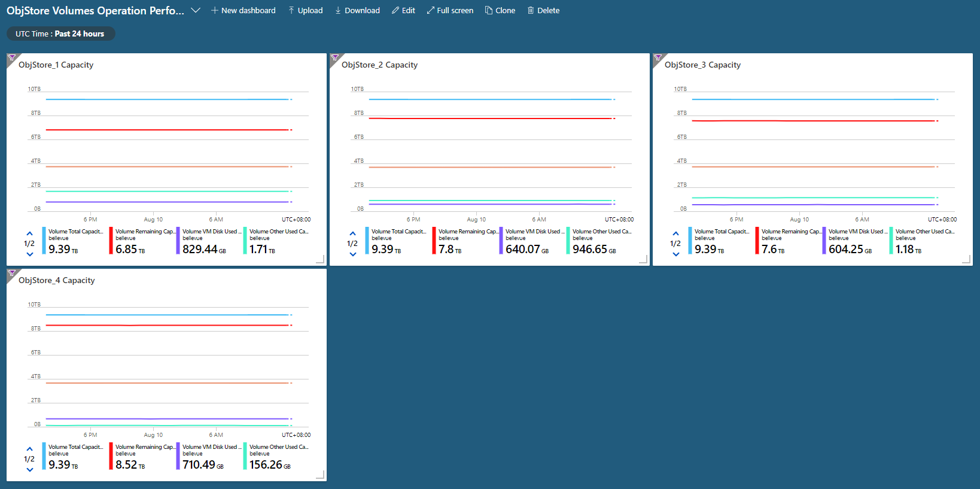Click the filter icon on ObjStore_2 Capacity tile

click(334, 58)
